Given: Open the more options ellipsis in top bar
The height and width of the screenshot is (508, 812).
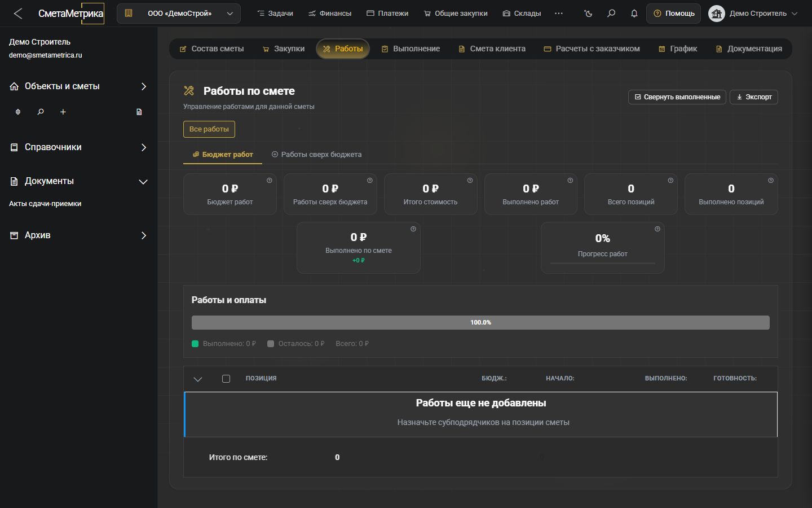Looking at the screenshot, I should pyautogui.click(x=559, y=14).
